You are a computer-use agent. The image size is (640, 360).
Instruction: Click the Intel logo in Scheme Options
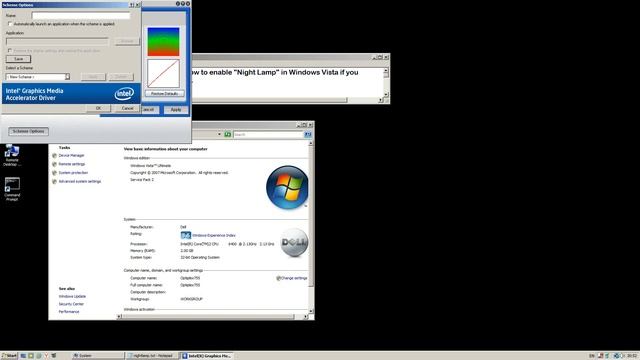click(124, 94)
